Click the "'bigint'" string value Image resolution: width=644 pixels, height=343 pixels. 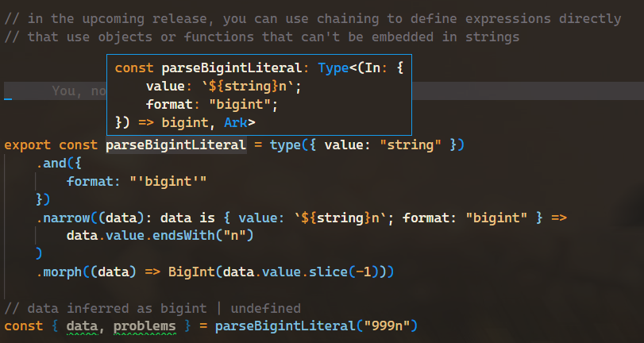[x=168, y=181]
